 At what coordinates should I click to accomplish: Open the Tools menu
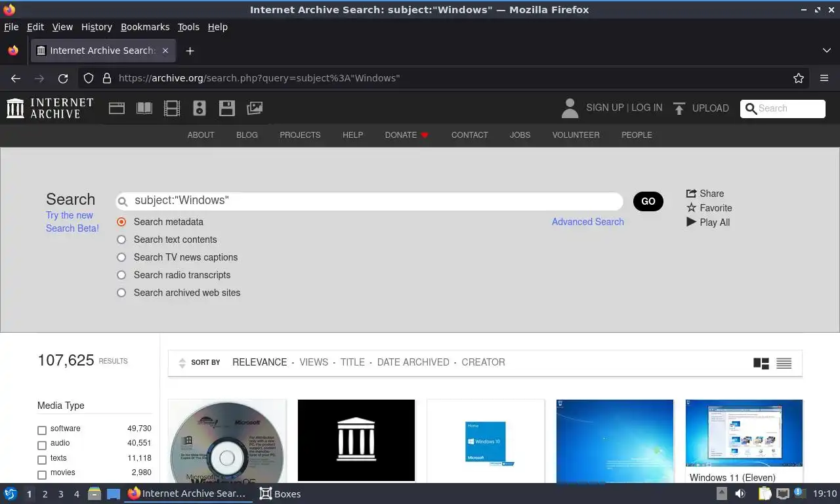(188, 27)
